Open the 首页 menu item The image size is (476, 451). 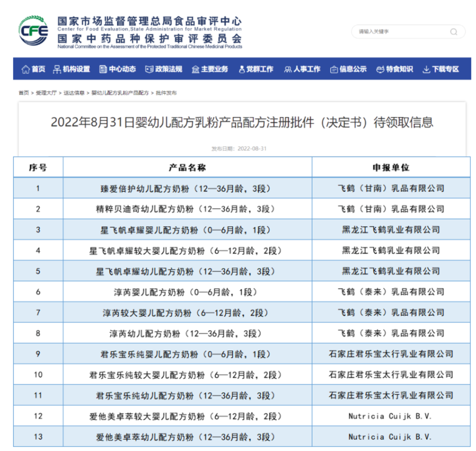pos(38,69)
